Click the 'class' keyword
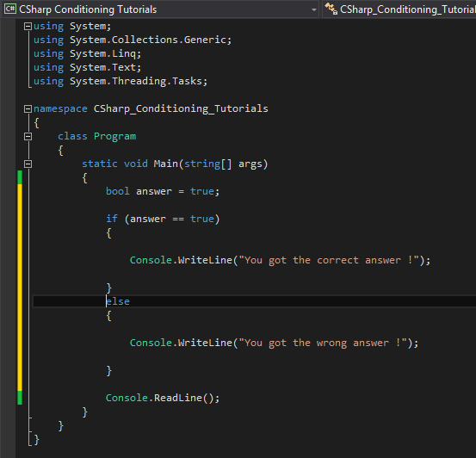This screenshot has height=458, width=476. 72,136
